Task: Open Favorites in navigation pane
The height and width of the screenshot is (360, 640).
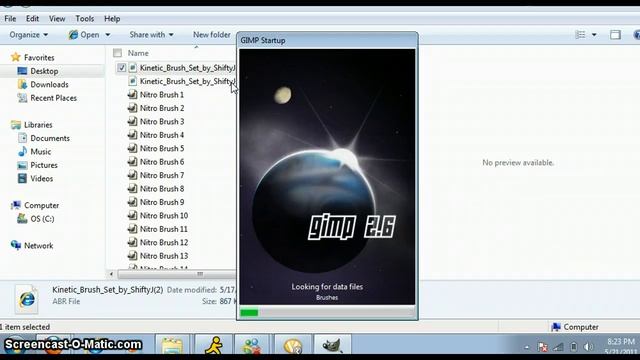Action: [39, 58]
